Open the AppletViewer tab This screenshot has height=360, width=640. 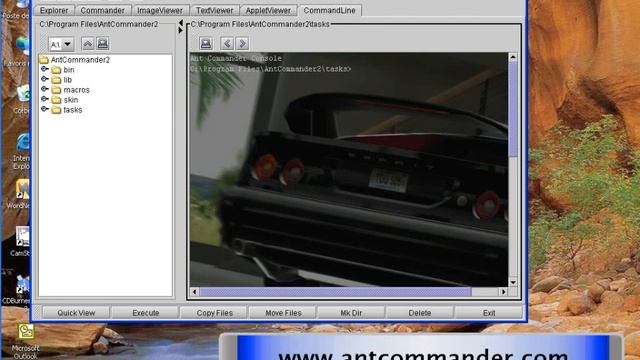[268, 10]
